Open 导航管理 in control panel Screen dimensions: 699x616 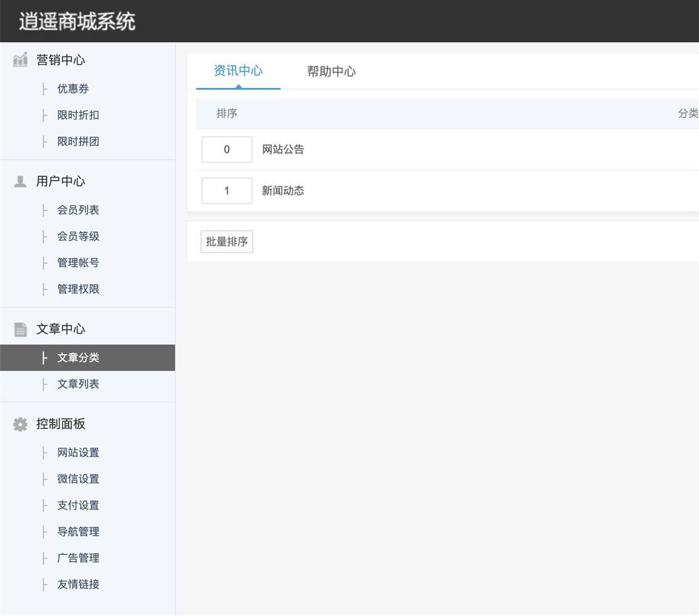coord(78,531)
